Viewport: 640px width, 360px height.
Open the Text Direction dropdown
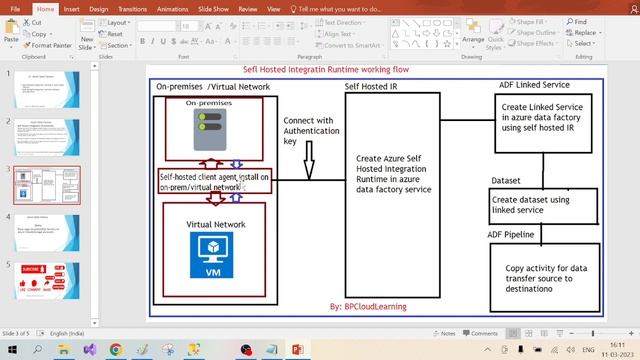[341, 22]
